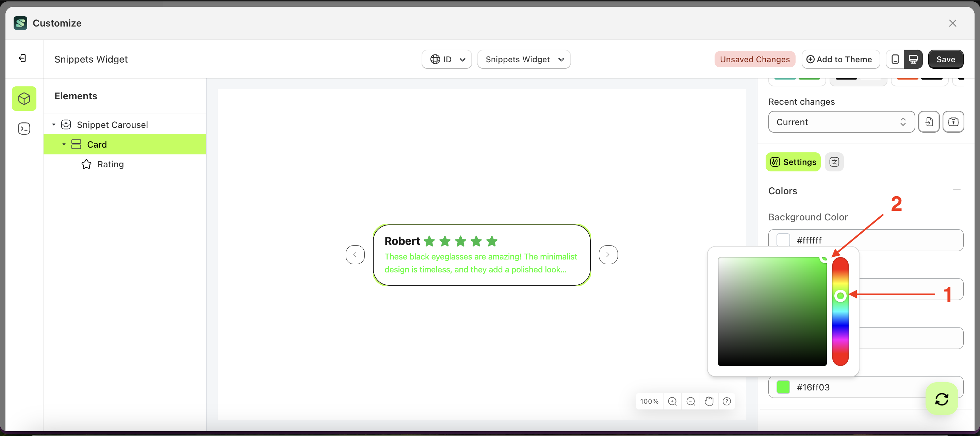Collapse the Snippet Carousel tree item

tap(53, 124)
